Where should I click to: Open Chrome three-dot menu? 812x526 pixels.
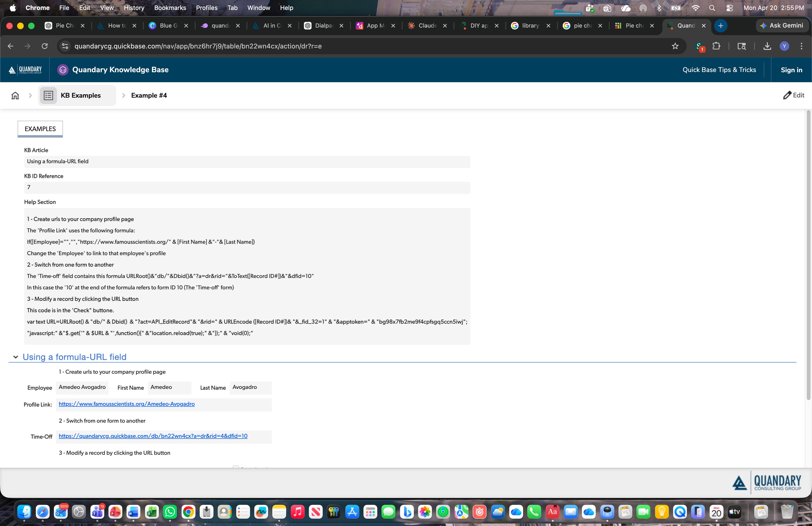click(x=801, y=46)
